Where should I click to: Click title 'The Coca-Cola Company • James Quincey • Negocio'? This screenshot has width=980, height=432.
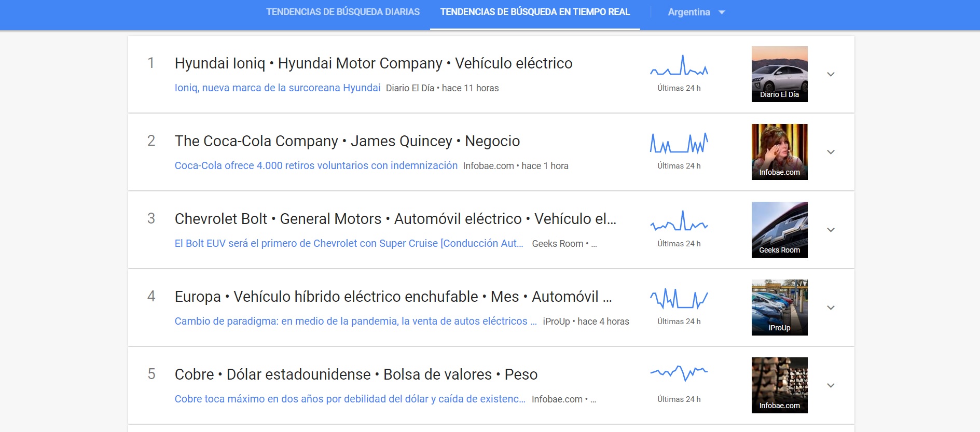pos(347,141)
